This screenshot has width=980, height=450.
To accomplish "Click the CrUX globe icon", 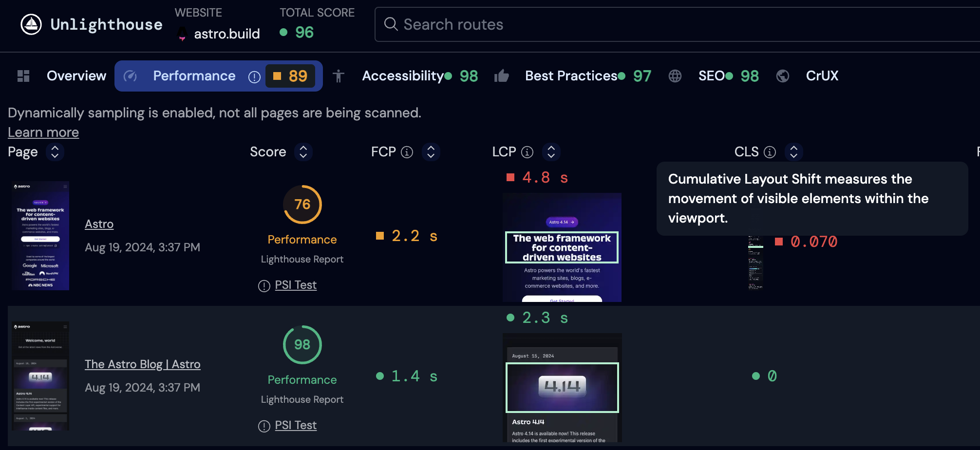I will pos(783,76).
